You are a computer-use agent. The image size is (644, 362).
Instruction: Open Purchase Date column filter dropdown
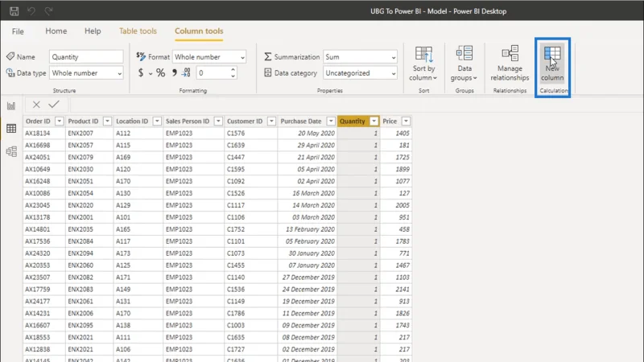[331, 121]
